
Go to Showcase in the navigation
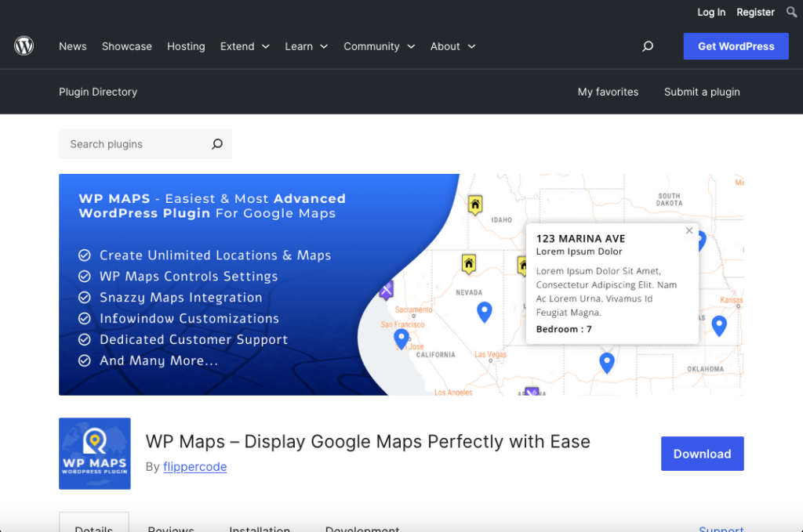[x=126, y=46]
